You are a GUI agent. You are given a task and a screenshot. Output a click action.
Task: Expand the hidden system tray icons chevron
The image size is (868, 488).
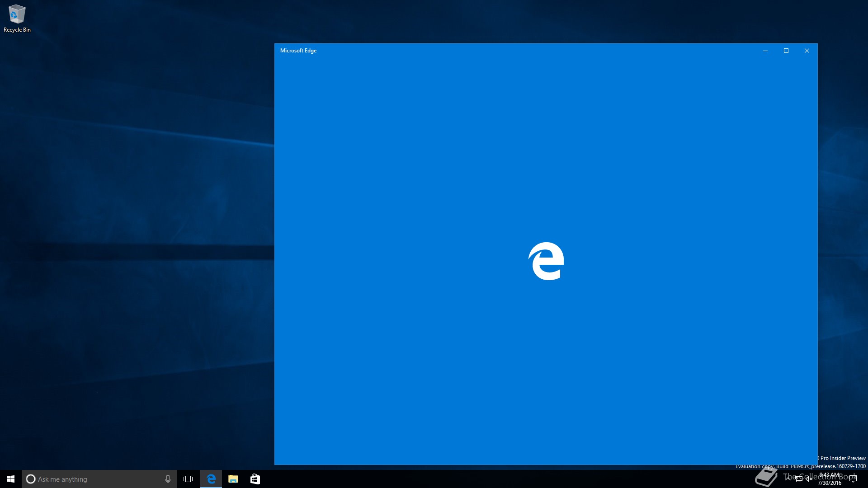click(x=788, y=479)
